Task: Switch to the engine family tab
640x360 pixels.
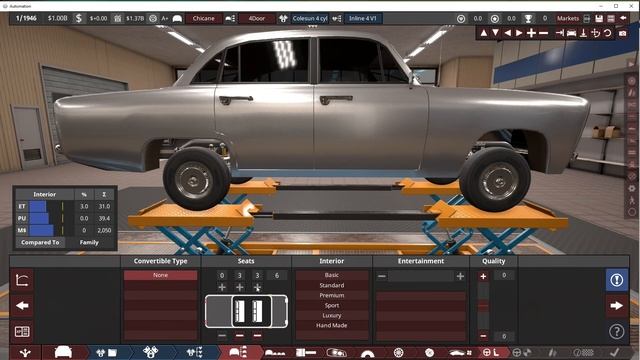Action: click(106, 352)
